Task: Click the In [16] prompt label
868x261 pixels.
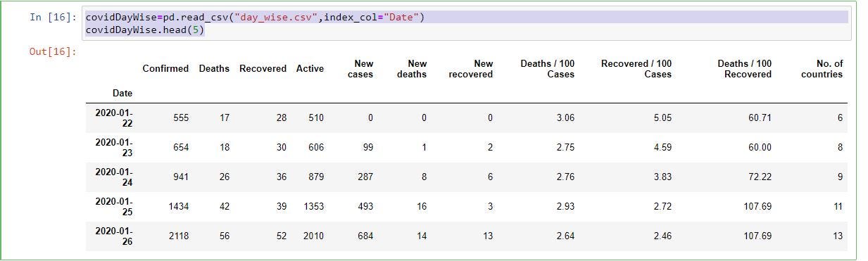Action: [54, 18]
